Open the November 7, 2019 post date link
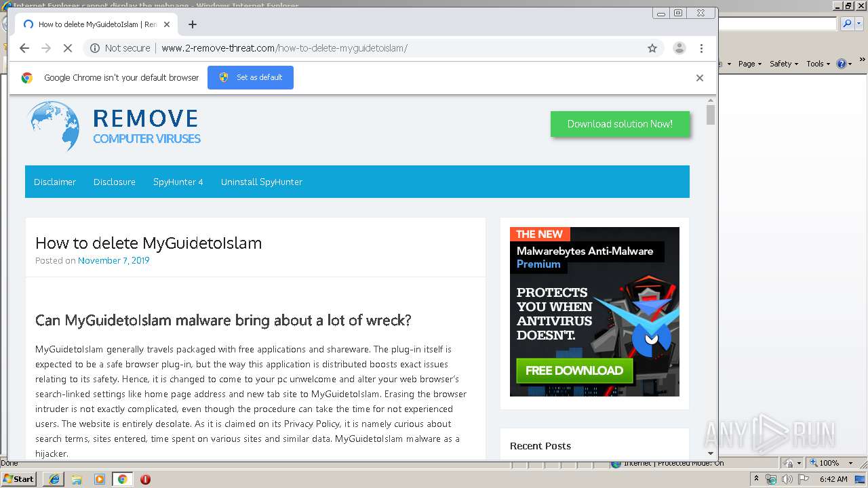This screenshot has width=868, height=488. [113, 260]
